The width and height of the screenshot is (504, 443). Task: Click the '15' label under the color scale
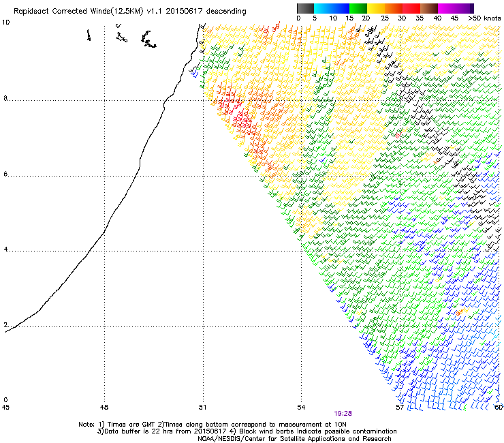point(349,18)
